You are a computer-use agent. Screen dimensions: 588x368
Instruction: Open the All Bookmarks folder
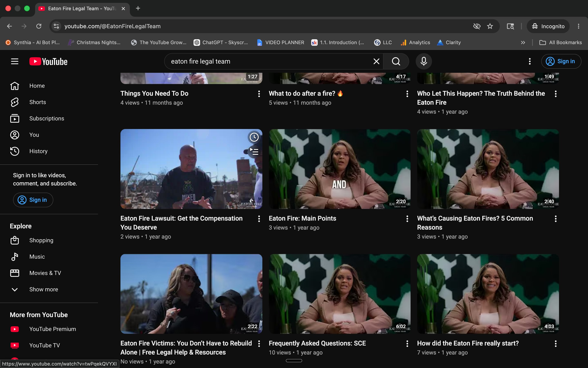coord(561,43)
